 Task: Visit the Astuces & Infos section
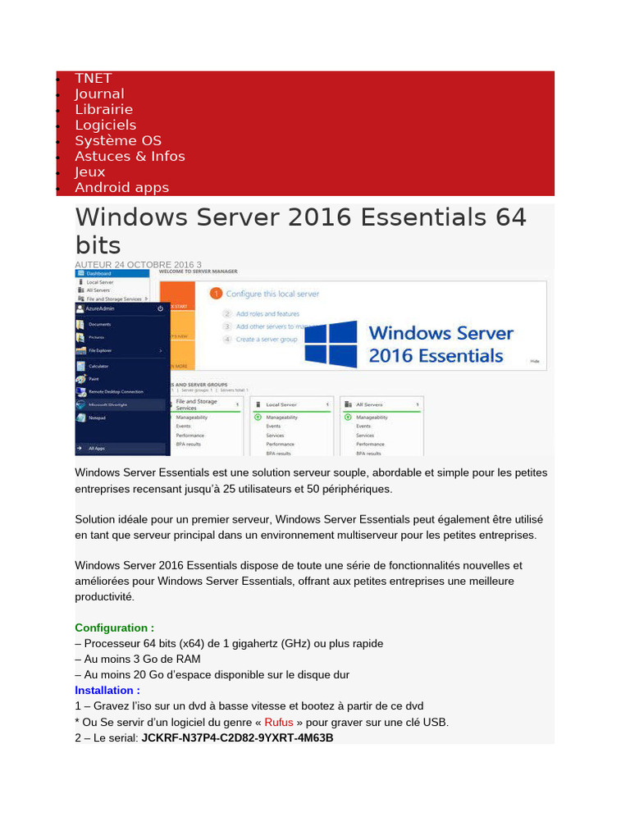130,156
